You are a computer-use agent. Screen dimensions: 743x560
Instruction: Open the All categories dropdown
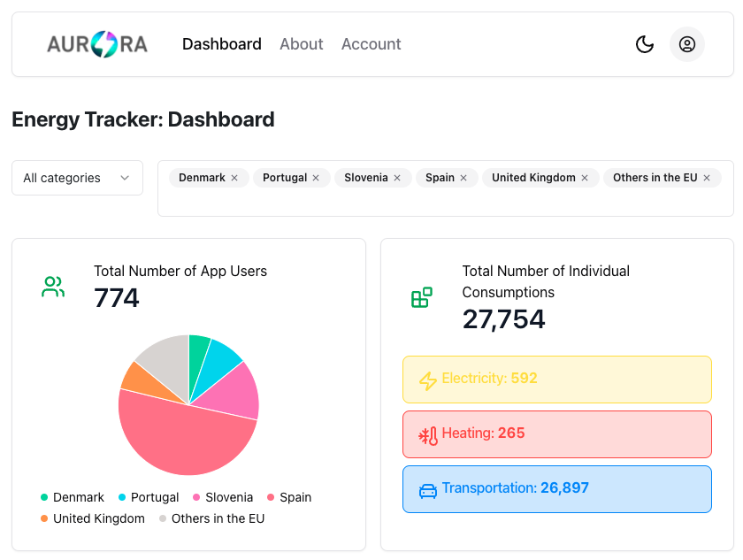pos(77,178)
